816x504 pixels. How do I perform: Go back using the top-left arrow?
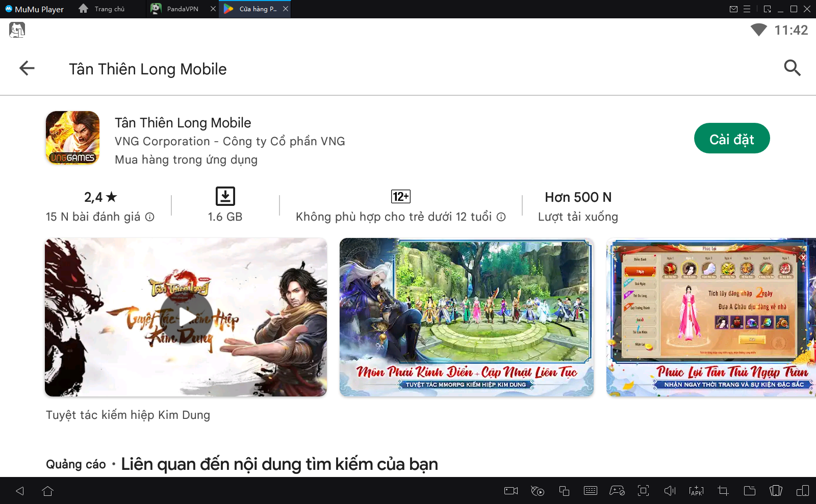[x=27, y=68]
